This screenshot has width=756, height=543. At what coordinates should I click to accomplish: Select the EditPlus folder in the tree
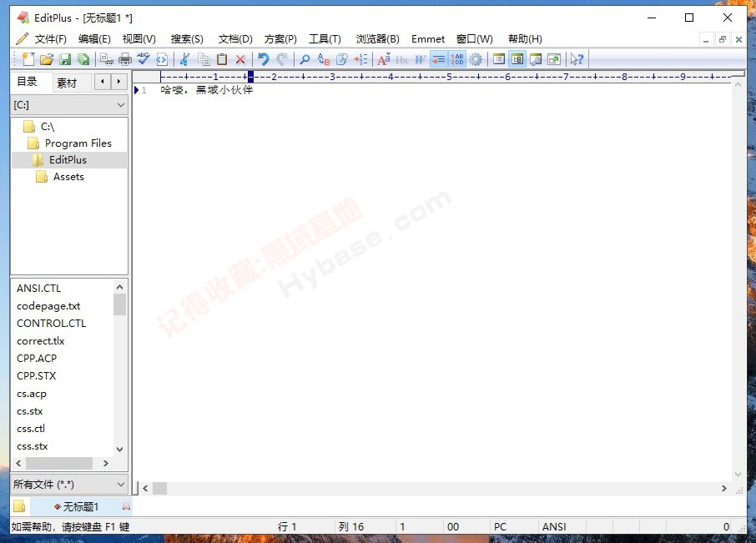pyautogui.click(x=68, y=160)
